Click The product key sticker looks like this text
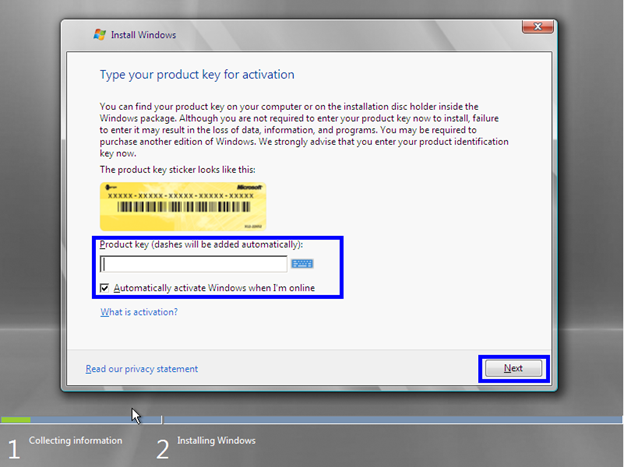624x467 pixels. coord(177,170)
